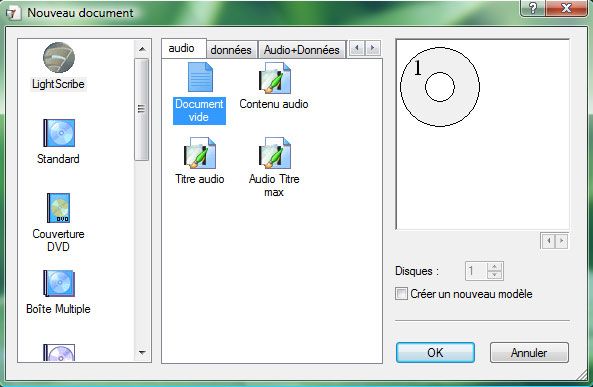593x387 pixels.
Task: Go to previous preview page arrow
Action: pyautogui.click(x=548, y=241)
